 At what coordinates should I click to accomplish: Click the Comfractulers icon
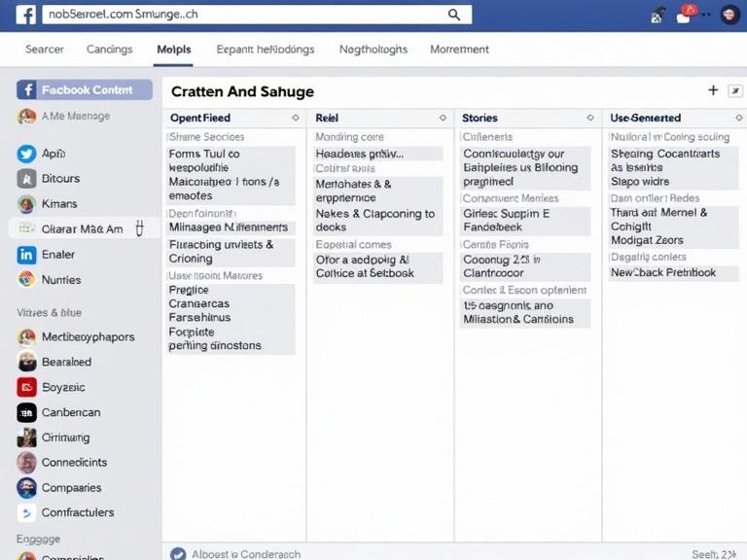(x=26, y=513)
